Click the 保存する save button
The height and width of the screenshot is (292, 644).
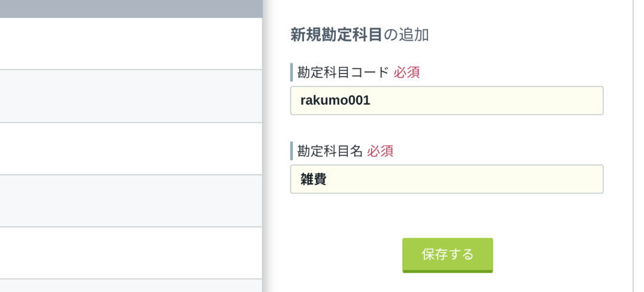click(x=447, y=255)
